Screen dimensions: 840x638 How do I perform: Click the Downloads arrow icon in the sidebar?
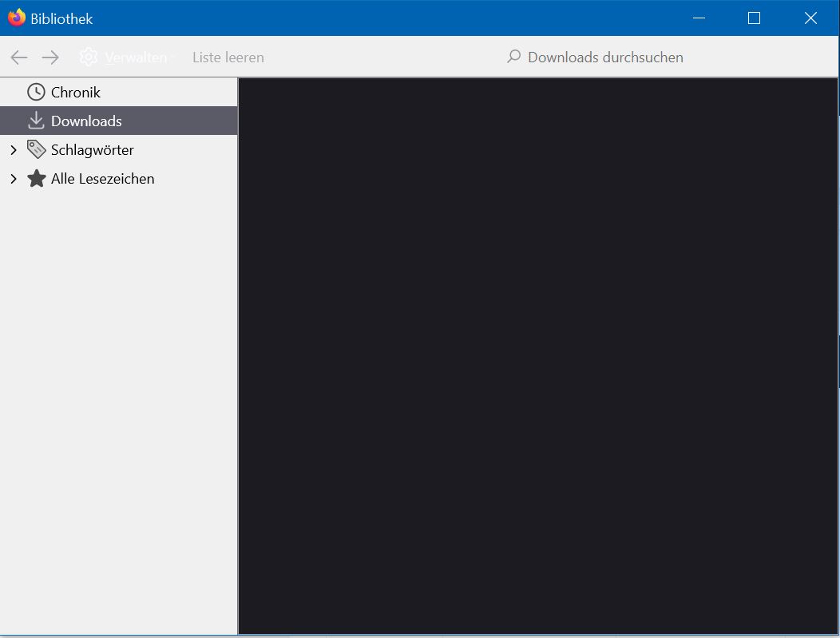tap(36, 121)
